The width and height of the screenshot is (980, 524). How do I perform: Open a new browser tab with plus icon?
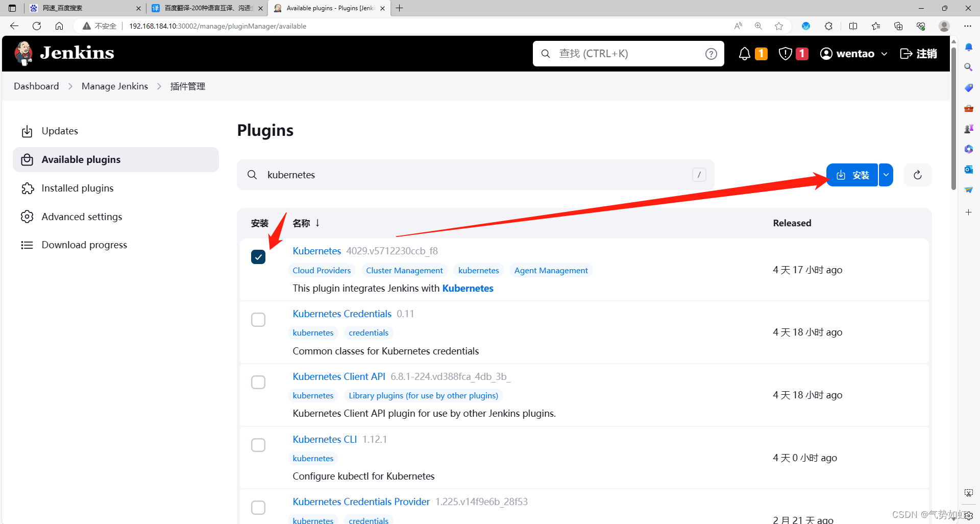click(x=400, y=8)
